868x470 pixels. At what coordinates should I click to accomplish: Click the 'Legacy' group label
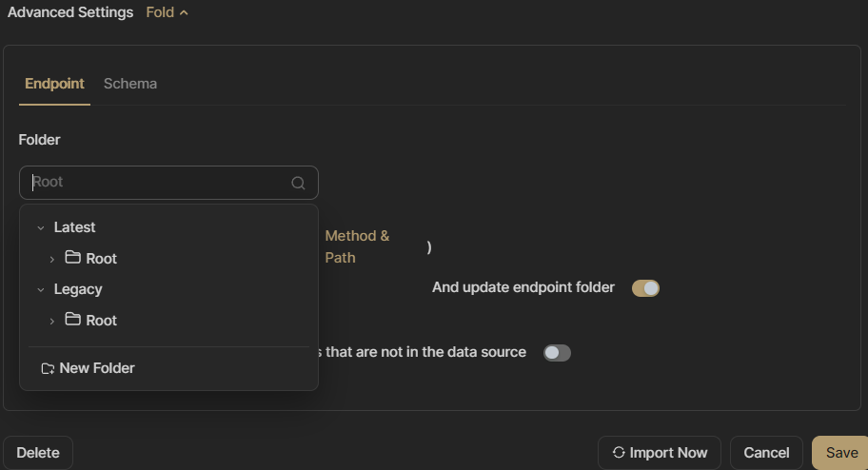pyautogui.click(x=78, y=289)
